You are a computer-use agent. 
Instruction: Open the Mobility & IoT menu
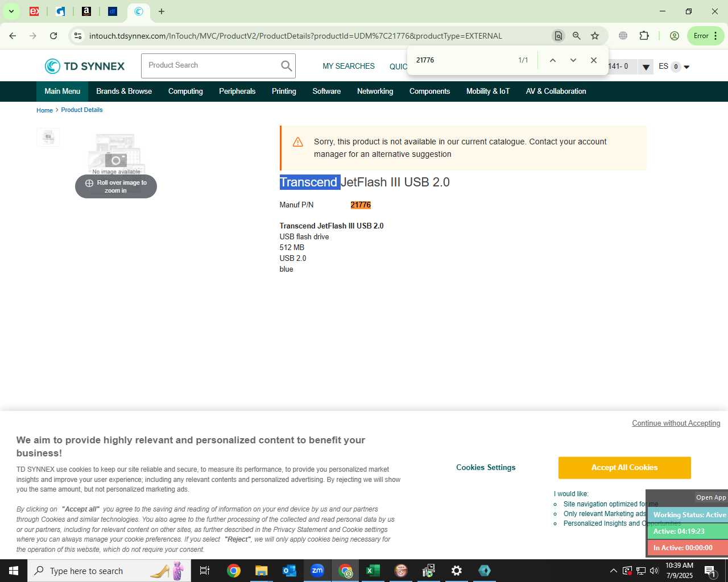[x=488, y=92]
